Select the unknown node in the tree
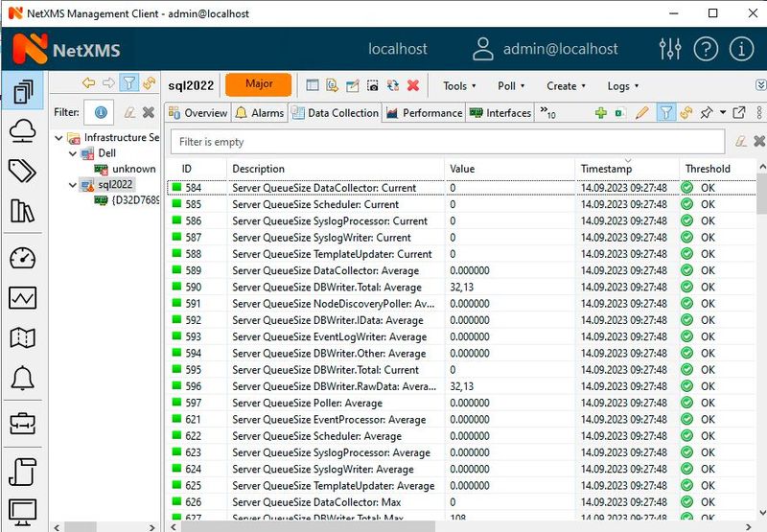This screenshot has height=532, width=767. click(x=133, y=169)
